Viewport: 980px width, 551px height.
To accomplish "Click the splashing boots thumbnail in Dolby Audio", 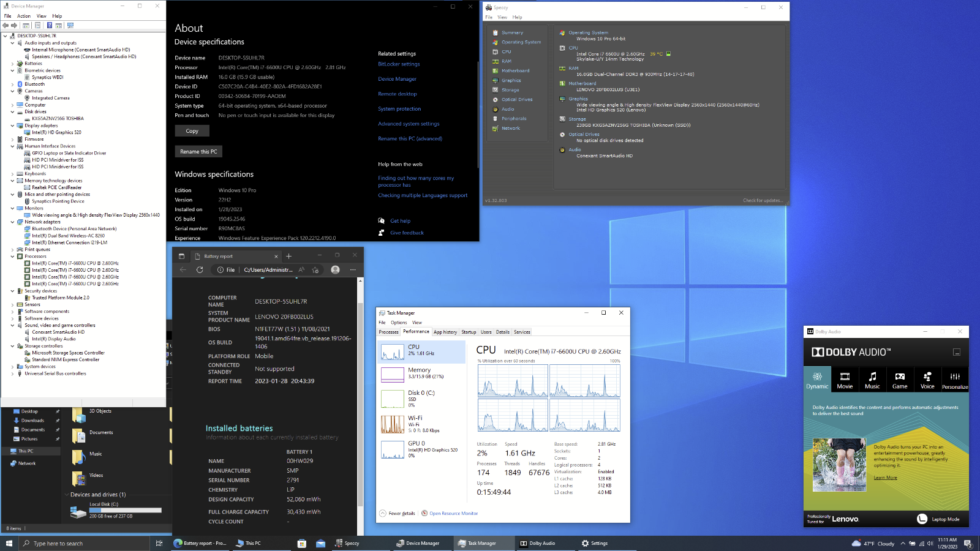I will coord(839,465).
